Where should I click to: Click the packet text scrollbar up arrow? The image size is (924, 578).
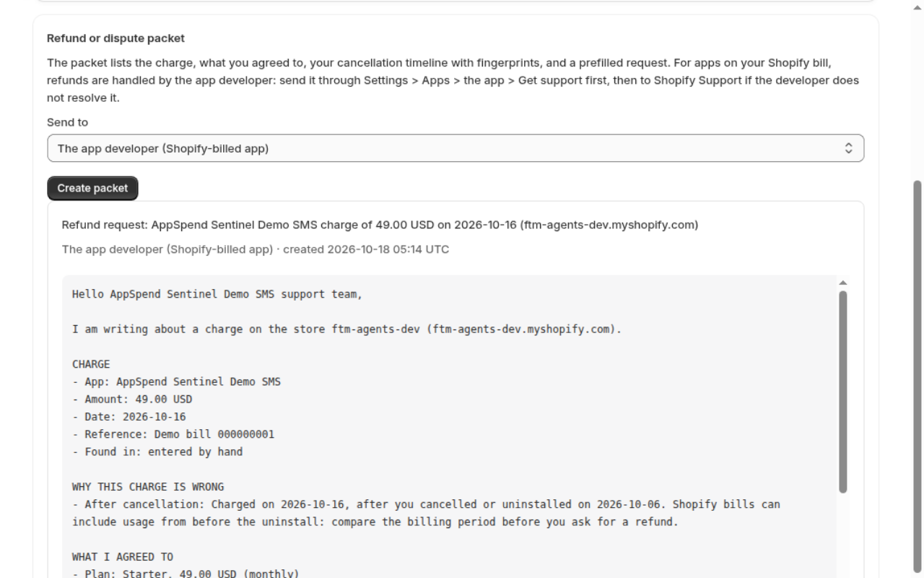tap(842, 282)
